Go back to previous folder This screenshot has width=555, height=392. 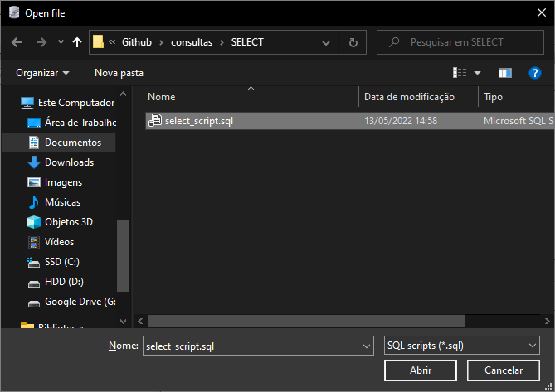(x=17, y=42)
